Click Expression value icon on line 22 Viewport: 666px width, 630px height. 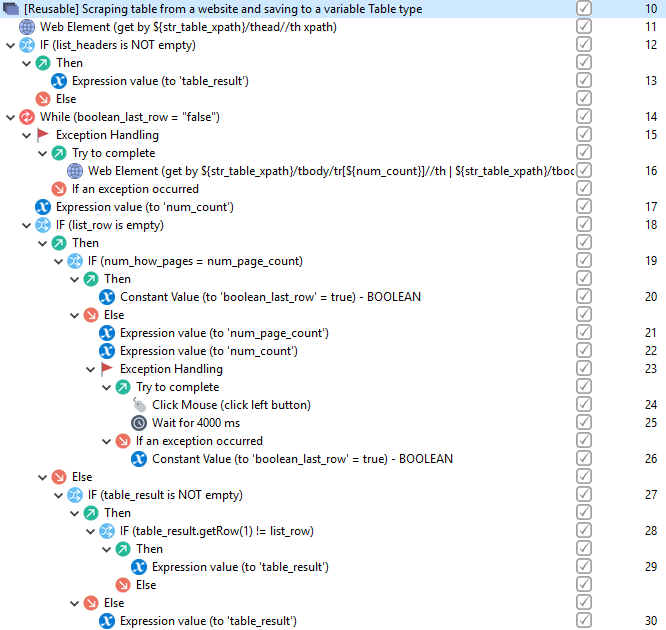(x=107, y=351)
